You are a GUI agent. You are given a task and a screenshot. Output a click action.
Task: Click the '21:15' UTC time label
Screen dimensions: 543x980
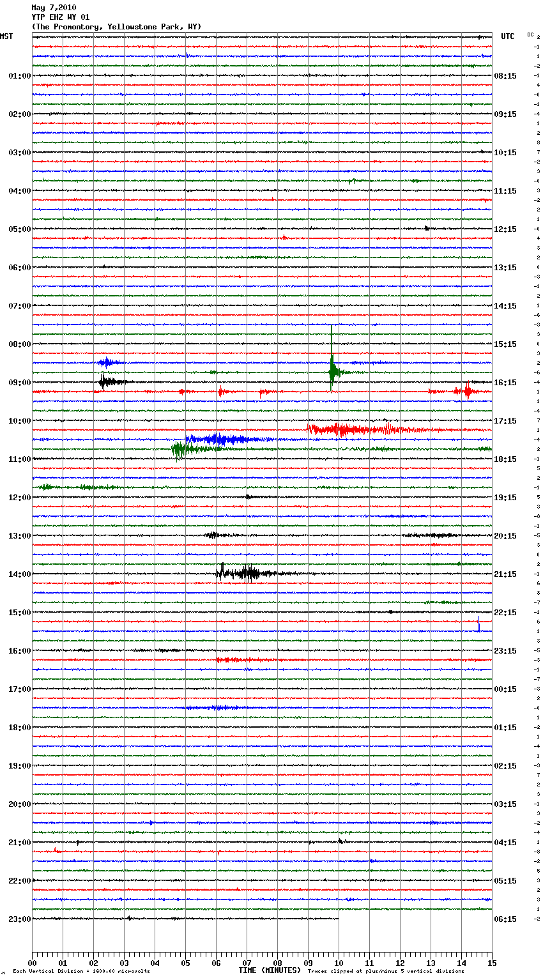(505, 574)
